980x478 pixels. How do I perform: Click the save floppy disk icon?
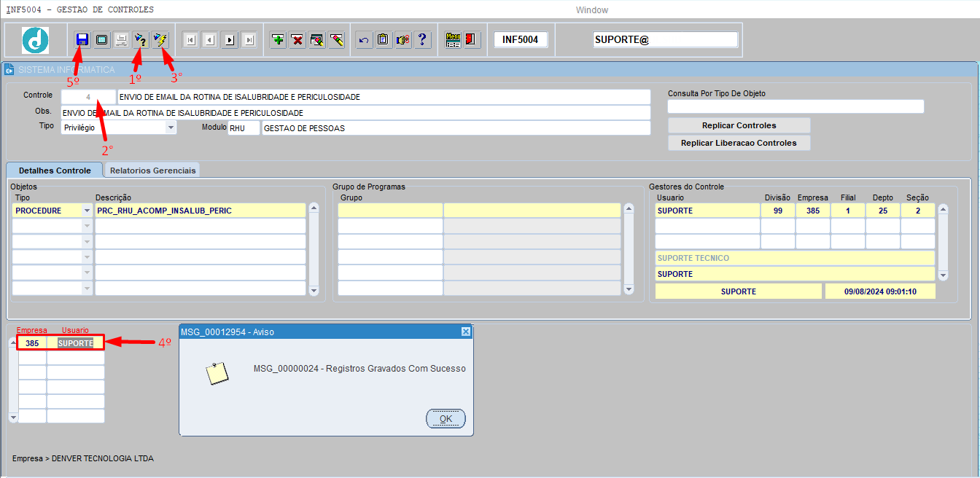82,39
